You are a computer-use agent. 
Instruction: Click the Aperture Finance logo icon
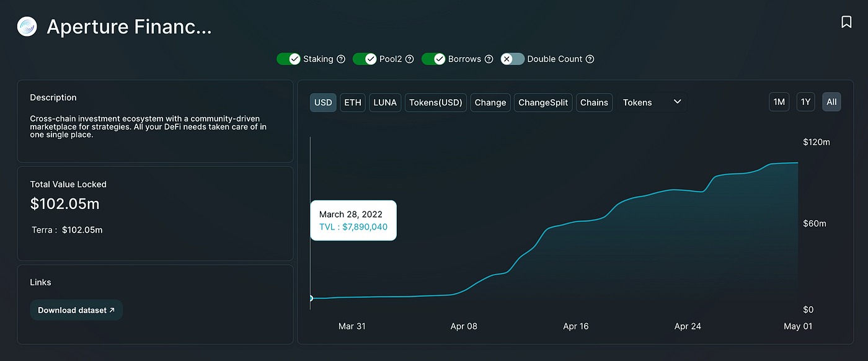click(x=27, y=27)
